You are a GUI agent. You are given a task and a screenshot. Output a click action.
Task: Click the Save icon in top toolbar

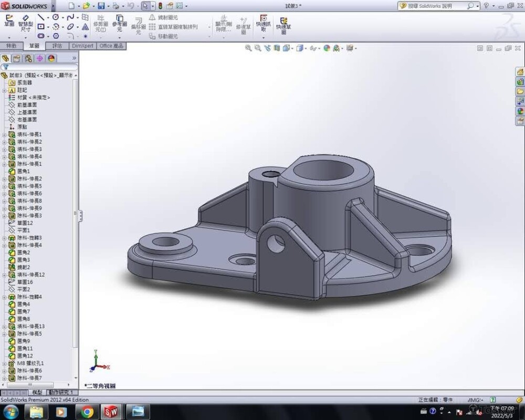[100, 6]
